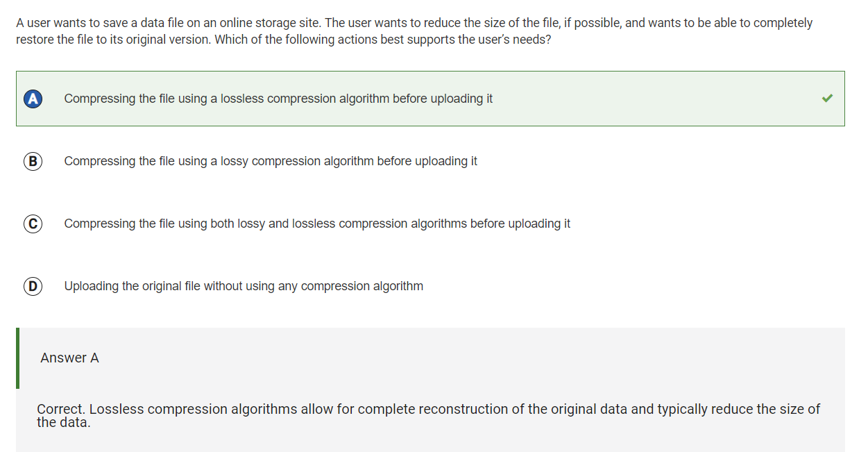Select the circled D answer option

click(x=33, y=286)
